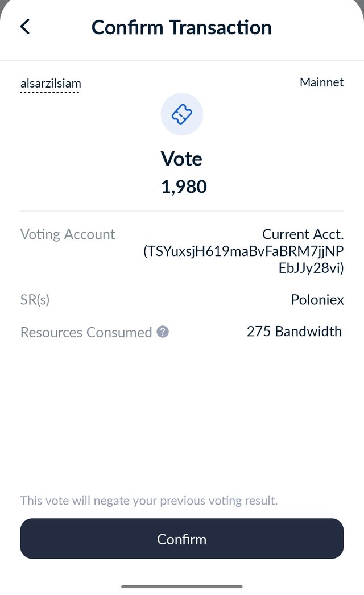Select the Poloniex SR value
The height and width of the screenshot is (595, 364).
click(317, 300)
